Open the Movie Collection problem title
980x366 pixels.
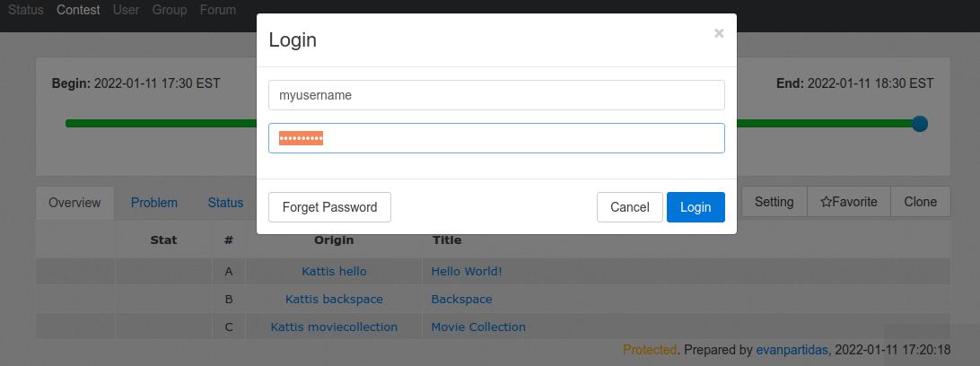coord(478,327)
